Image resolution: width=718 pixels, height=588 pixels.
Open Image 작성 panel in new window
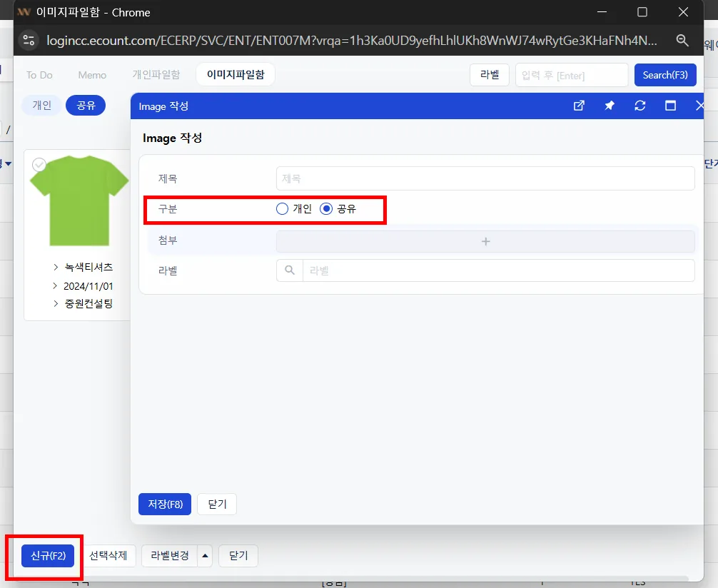coord(579,106)
